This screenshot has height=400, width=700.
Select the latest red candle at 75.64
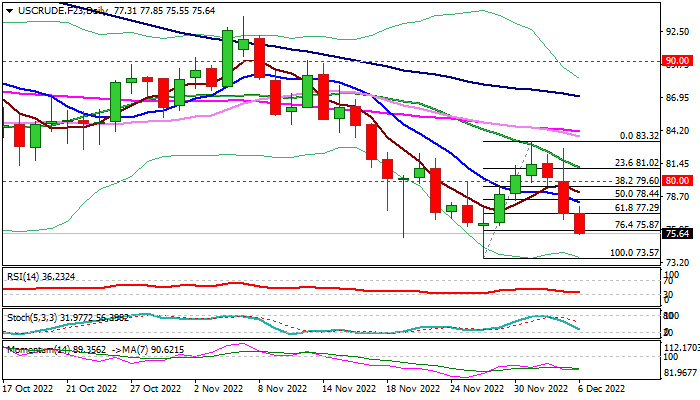click(x=579, y=223)
